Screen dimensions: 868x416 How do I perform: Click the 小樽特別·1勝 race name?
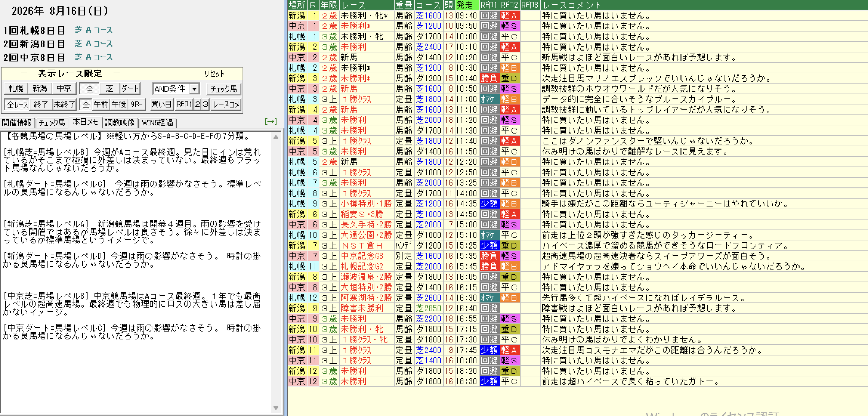tap(366, 204)
